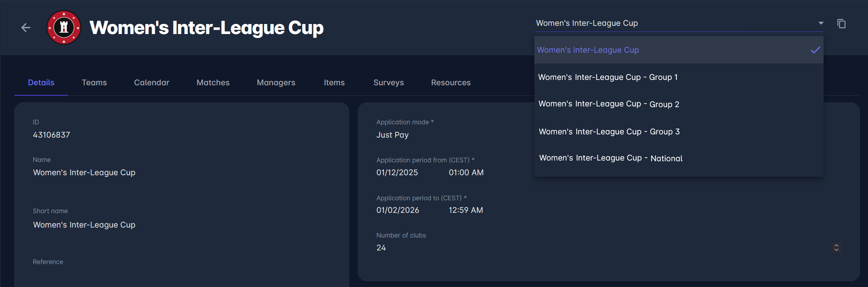The height and width of the screenshot is (287, 868).
Task: Click the Women's Inter-League Cup page title
Action: [207, 28]
